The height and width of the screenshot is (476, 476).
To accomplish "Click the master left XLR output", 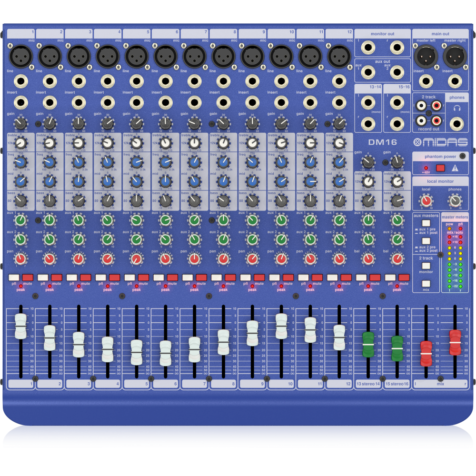I will (426, 57).
